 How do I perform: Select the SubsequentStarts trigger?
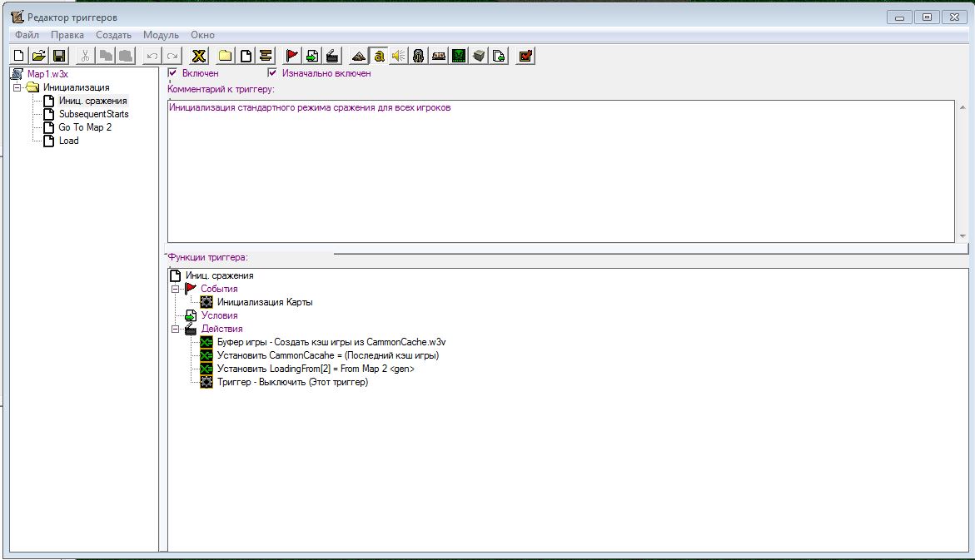pyautogui.click(x=93, y=114)
